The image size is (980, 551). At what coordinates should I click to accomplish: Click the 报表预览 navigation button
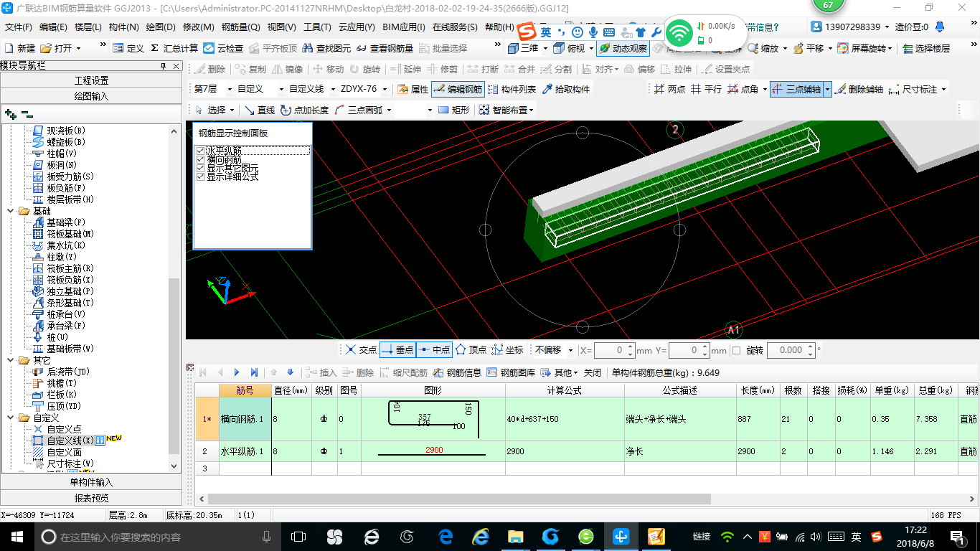click(91, 498)
